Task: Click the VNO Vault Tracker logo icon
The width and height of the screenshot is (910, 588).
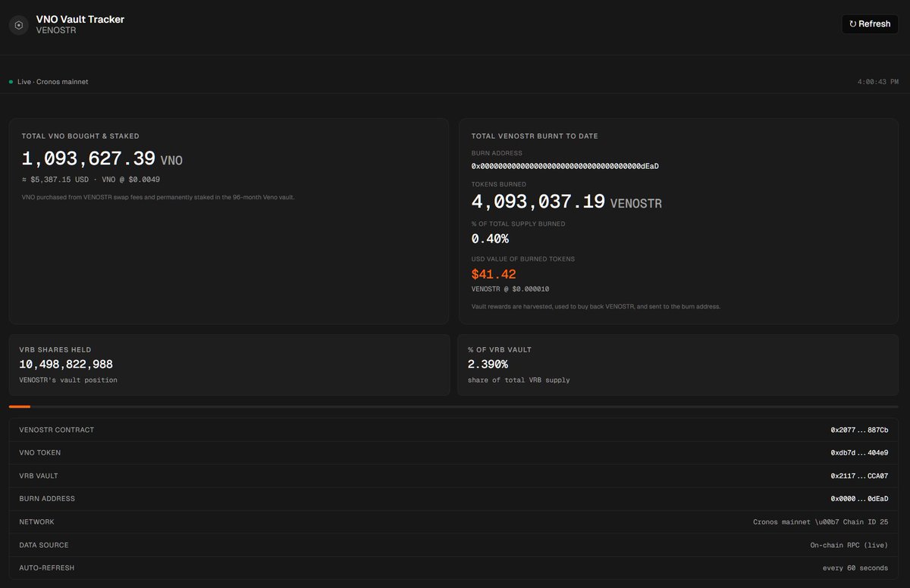Action: (18, 25)
